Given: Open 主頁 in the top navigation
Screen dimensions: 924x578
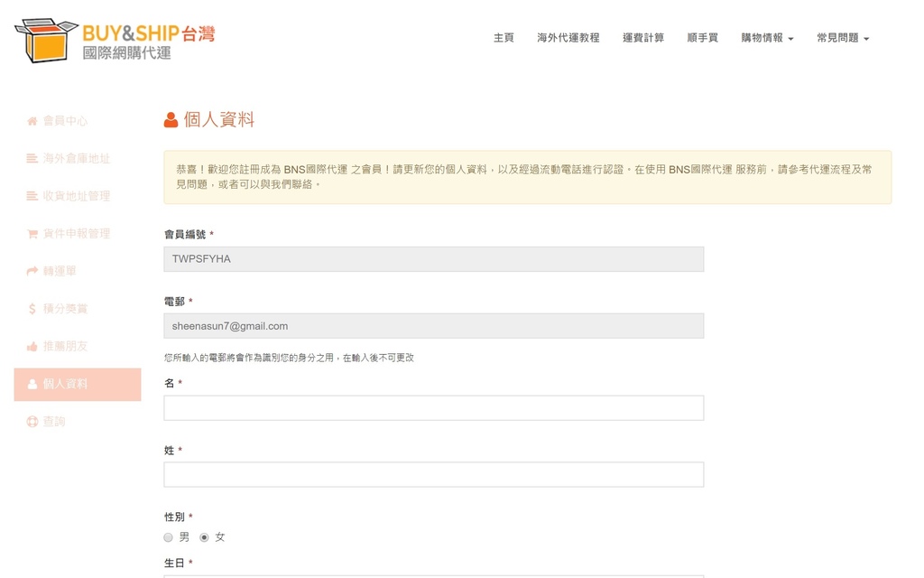Looking at the screenshot, I should click(x=504, y=38).
